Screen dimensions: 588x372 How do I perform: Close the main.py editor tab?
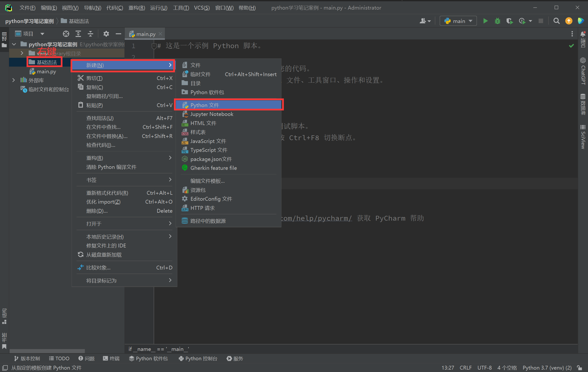pyautogui.click(x=160, y=34)
